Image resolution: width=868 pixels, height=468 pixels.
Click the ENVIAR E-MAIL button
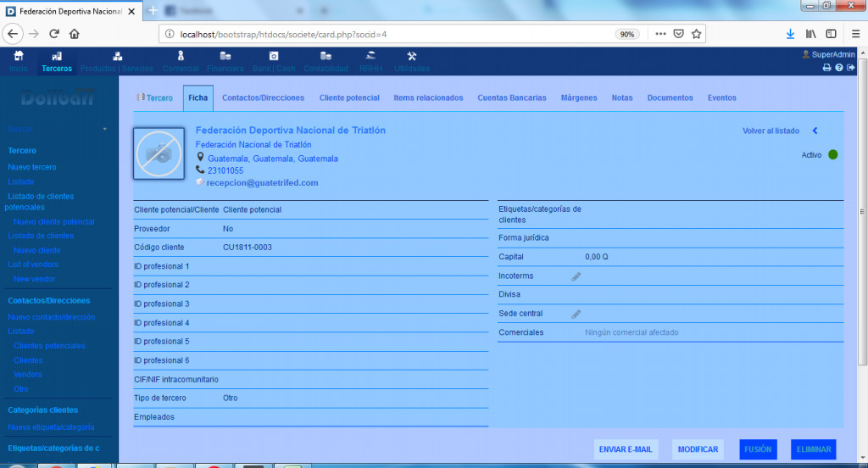[x=626, y=449]
